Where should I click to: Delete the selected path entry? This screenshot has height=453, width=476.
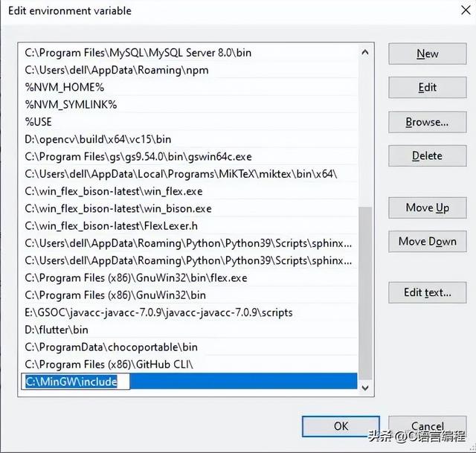(x=428, y=155)
